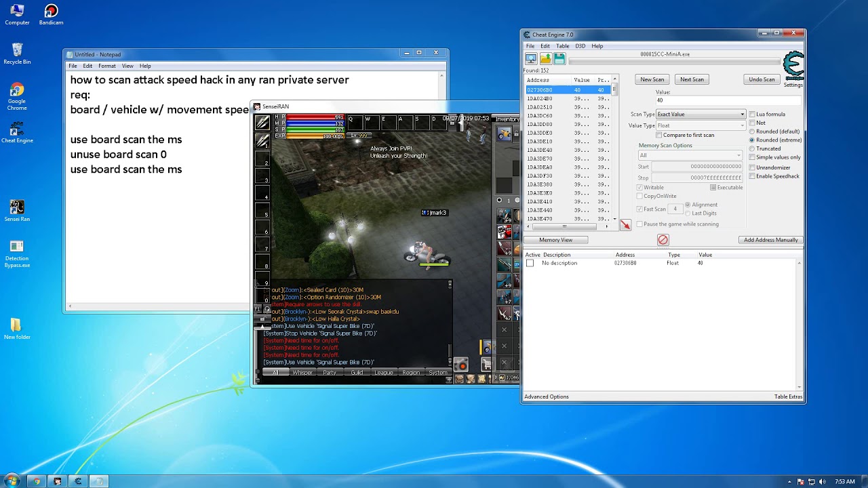Open the Scan Type dropdown
868x488 pixels.
pyautogui.click(x=701, y=115)
